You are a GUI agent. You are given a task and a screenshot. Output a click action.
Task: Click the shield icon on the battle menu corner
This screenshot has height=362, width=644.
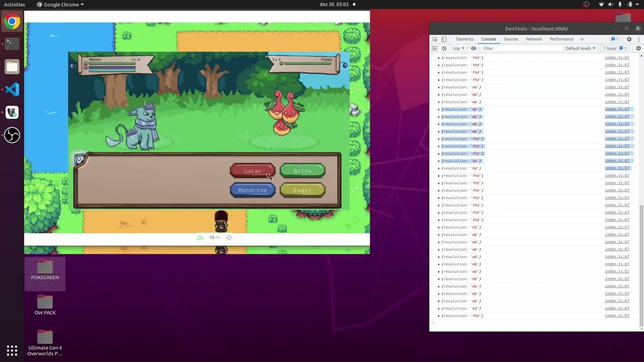(x=79, y=159)
